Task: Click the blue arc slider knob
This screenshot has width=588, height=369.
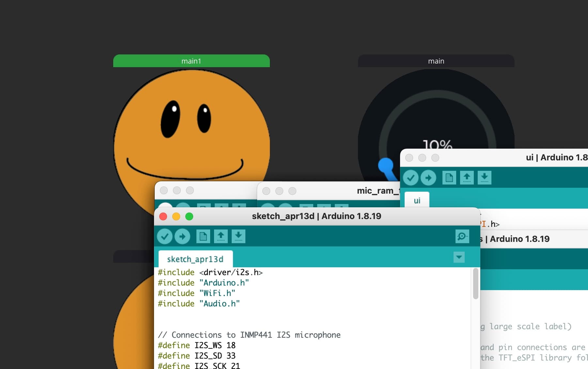Action: click(386, 165)
